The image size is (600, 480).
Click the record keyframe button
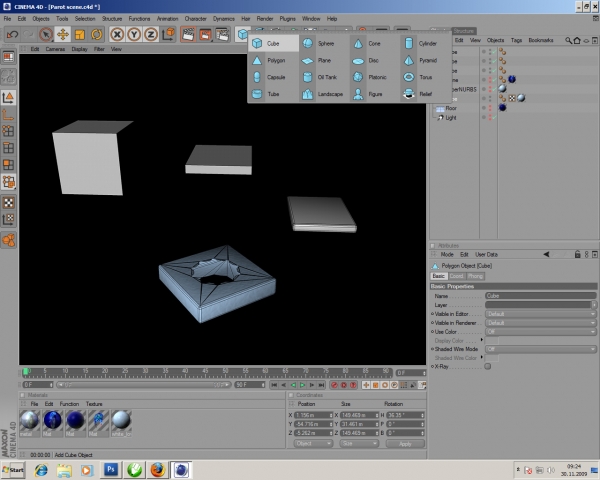point(334,385)
